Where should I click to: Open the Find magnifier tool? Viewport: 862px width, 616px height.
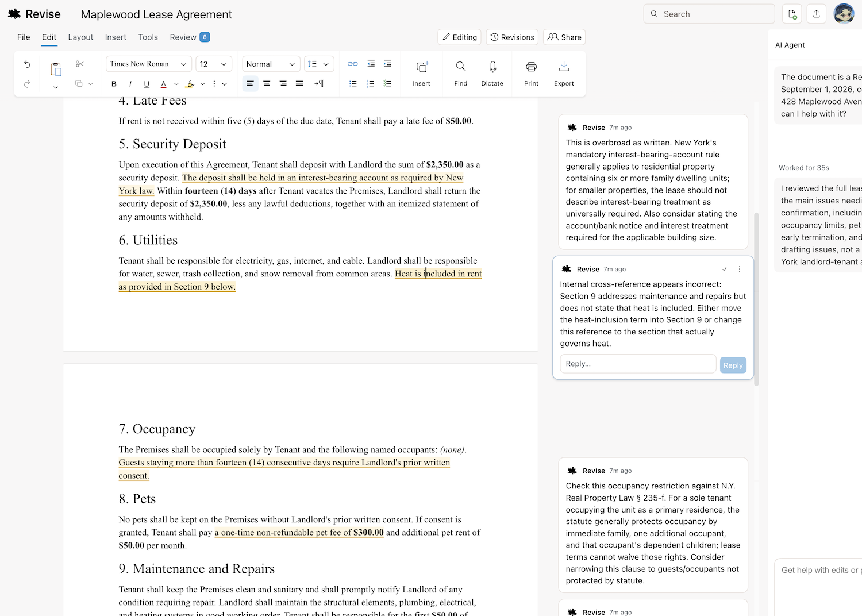point(461,74)
